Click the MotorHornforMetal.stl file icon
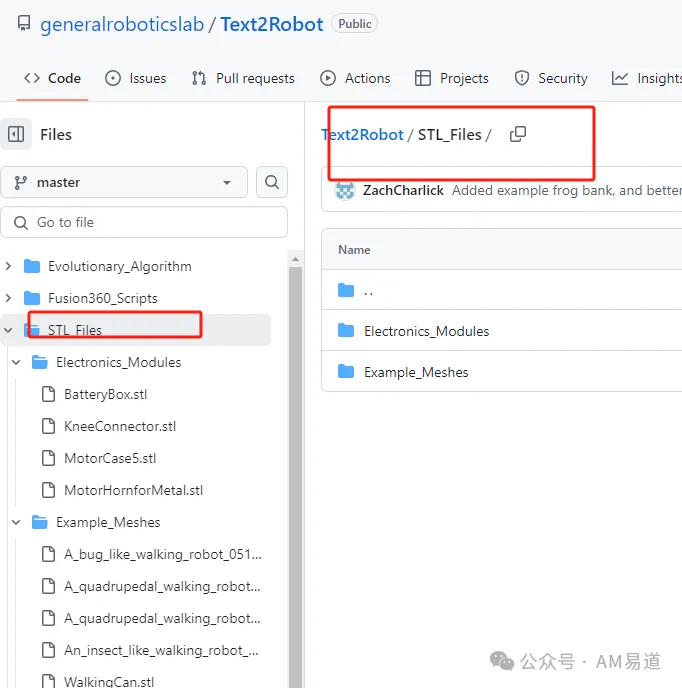 point(48,490)
